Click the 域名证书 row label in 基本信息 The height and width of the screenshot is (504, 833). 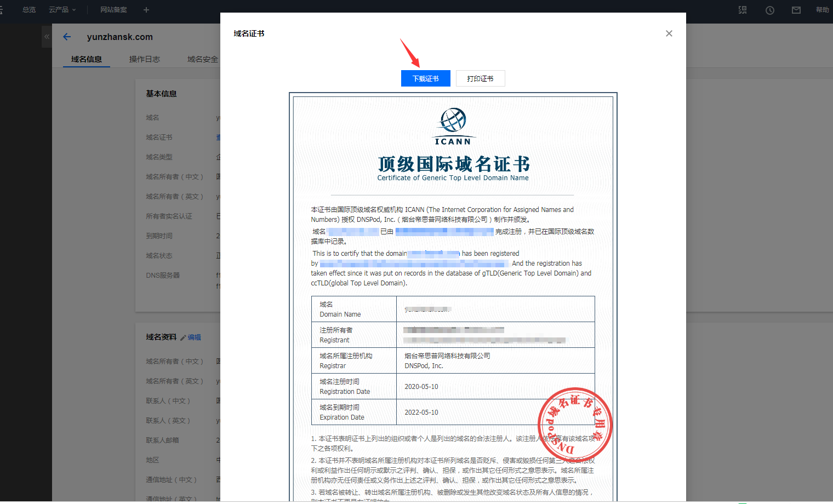pos(159,138)
